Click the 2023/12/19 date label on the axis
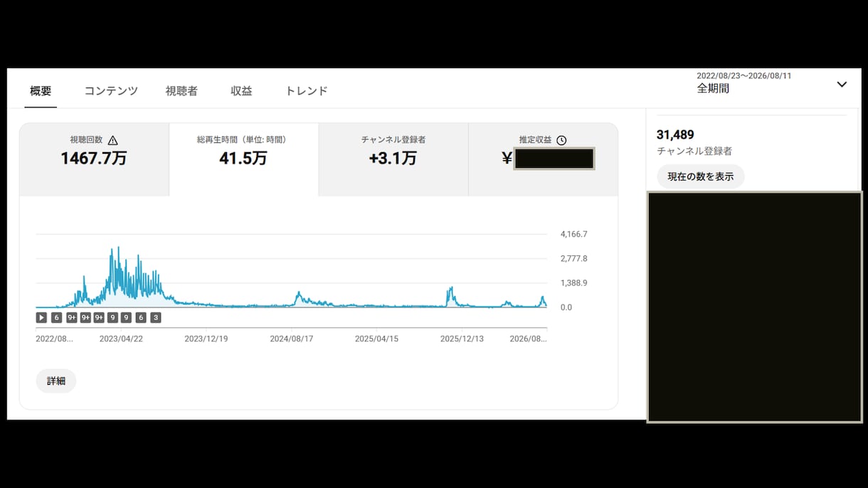Image resolution: width=868 pixels, height=488 pixels. [x=206, y=339]
